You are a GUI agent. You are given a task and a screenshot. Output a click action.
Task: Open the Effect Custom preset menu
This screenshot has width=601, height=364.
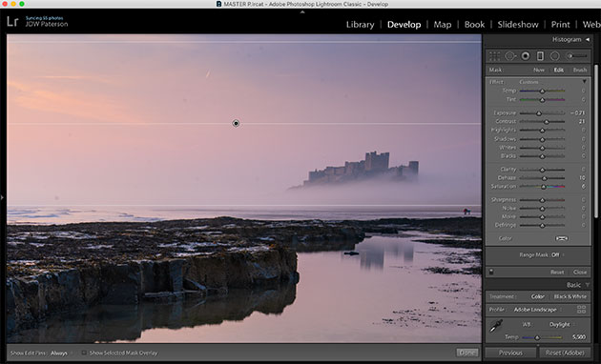528,82
